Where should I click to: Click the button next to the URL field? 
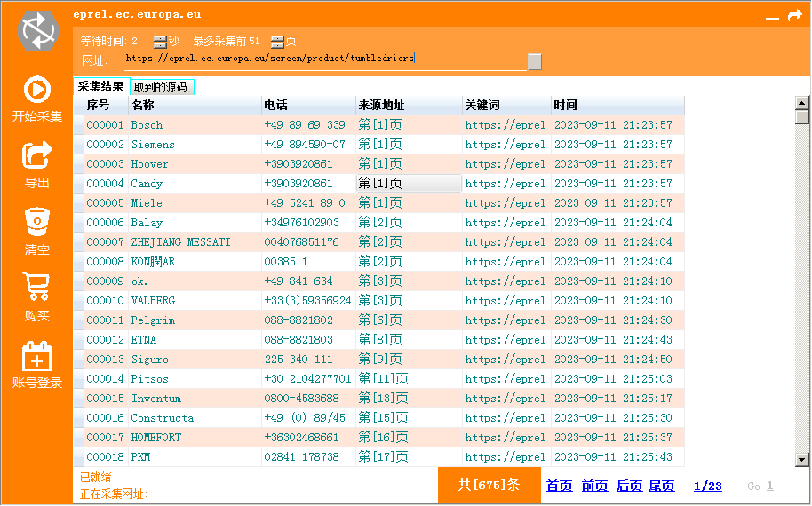coord(535,61)
